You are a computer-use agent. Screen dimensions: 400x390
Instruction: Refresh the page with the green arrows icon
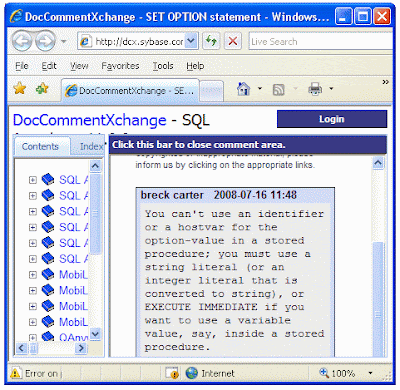click(211, 41)
